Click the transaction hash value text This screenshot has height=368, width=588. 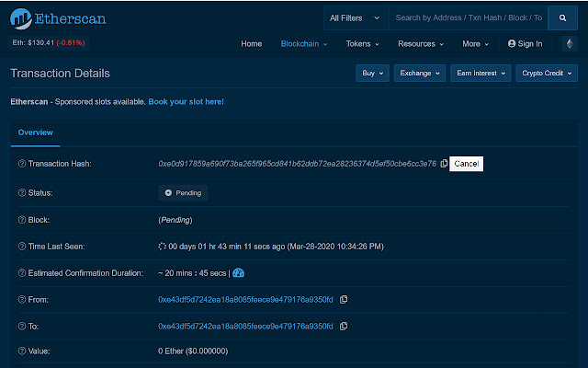[298, 164]
